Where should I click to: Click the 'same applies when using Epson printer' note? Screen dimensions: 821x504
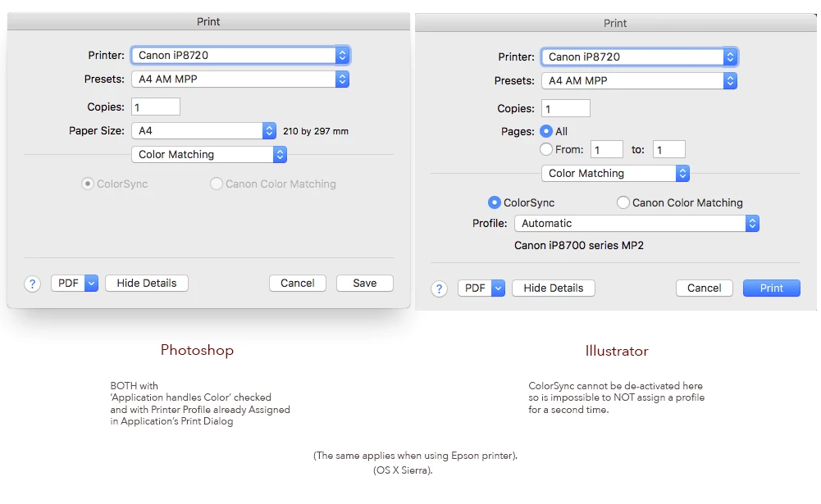[x=416, y=456]
